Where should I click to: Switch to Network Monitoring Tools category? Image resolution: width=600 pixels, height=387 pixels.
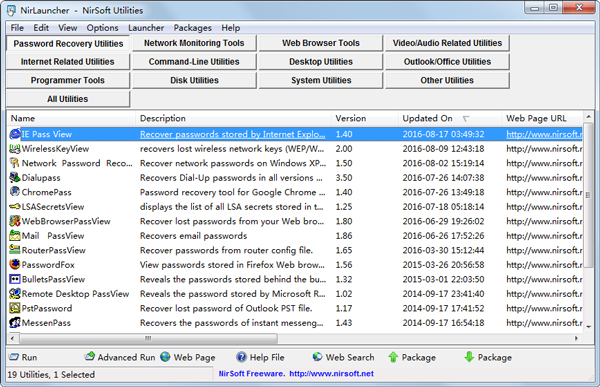194,43
